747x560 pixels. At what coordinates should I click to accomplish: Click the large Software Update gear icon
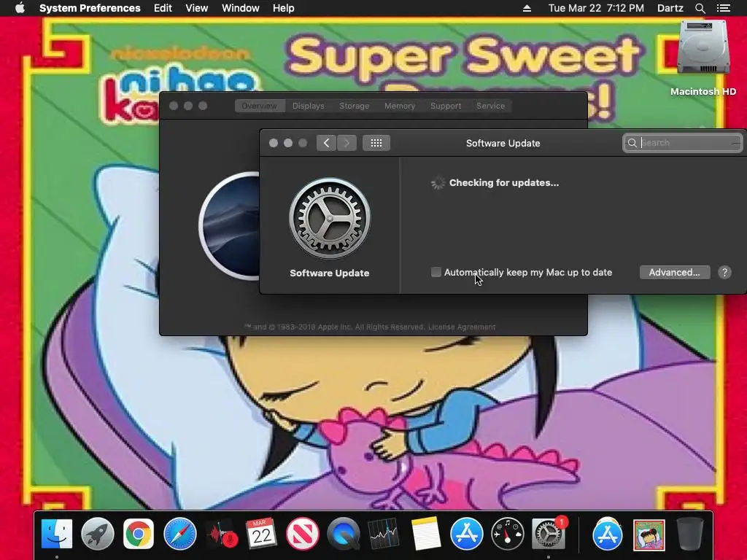click(330, 219)
